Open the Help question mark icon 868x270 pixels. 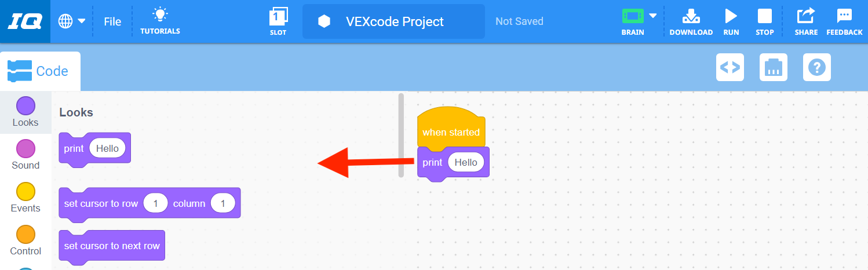817,67
